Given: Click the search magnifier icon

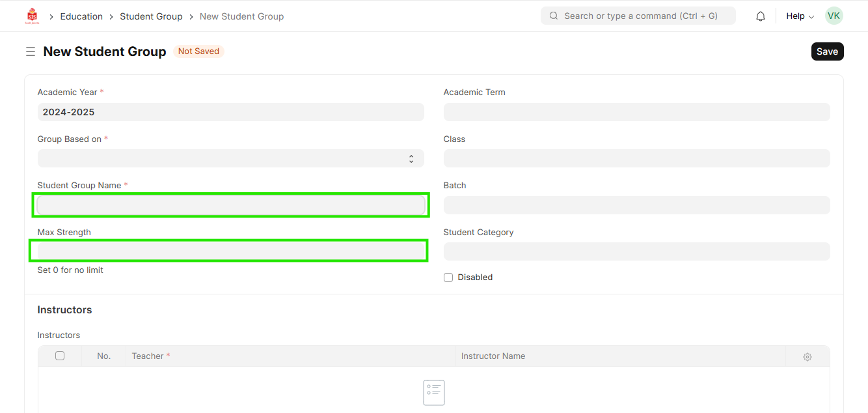Looking at the screenshot, I should (554, 16).
